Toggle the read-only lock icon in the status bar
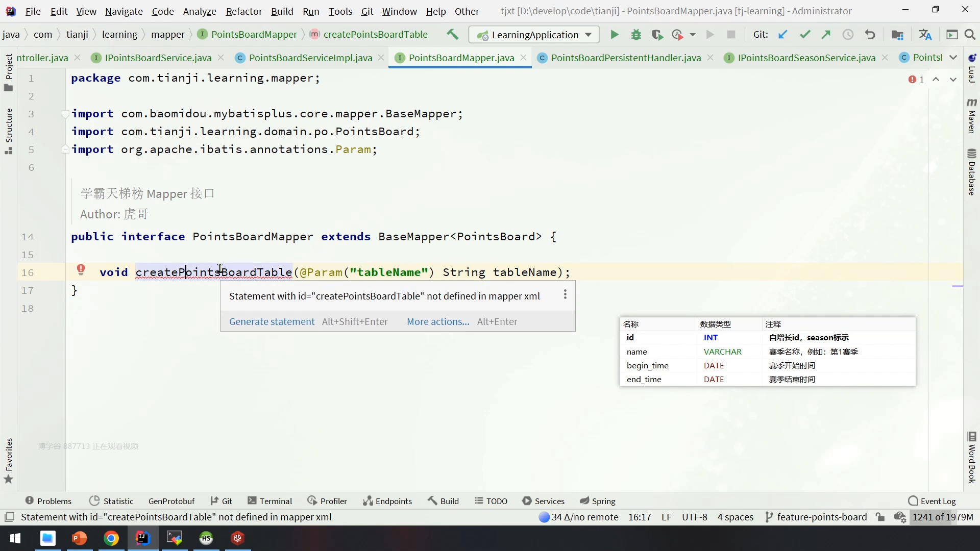Viewport: 980px width, 551px height. [x=880, y=517]
